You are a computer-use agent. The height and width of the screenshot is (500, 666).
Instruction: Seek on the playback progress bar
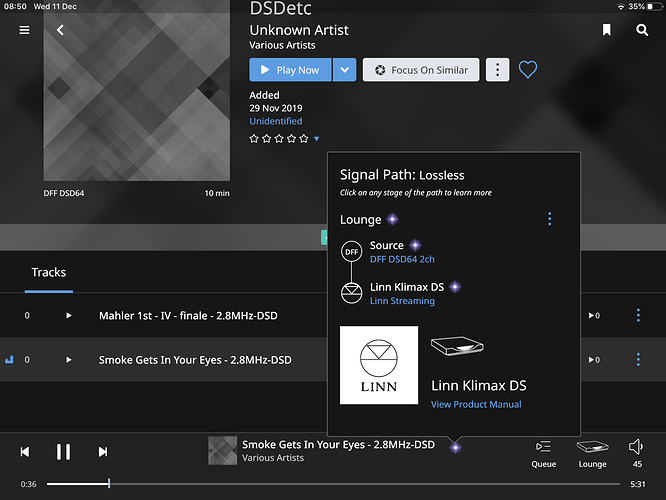pos(333,484)
